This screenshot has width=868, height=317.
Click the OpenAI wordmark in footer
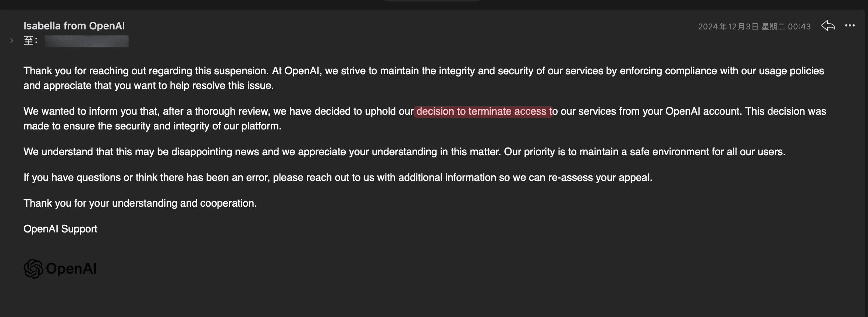pyautogui.click(x=71, y=269)
